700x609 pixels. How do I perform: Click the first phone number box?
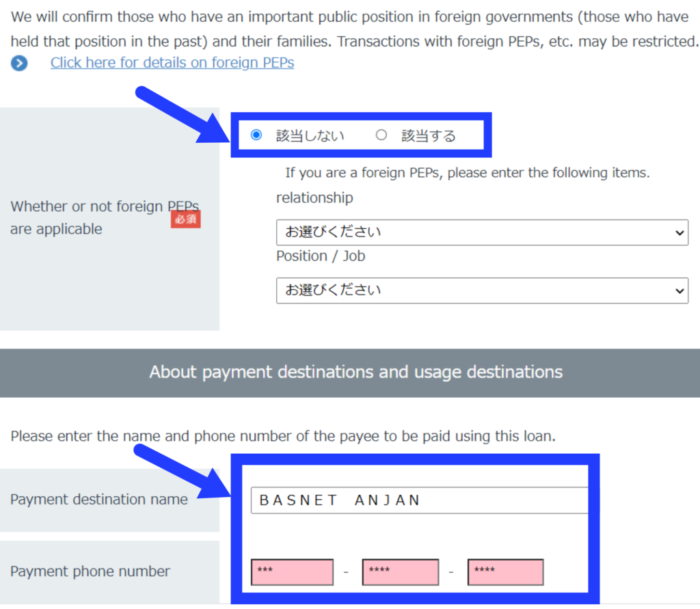[x=292, y=572]
